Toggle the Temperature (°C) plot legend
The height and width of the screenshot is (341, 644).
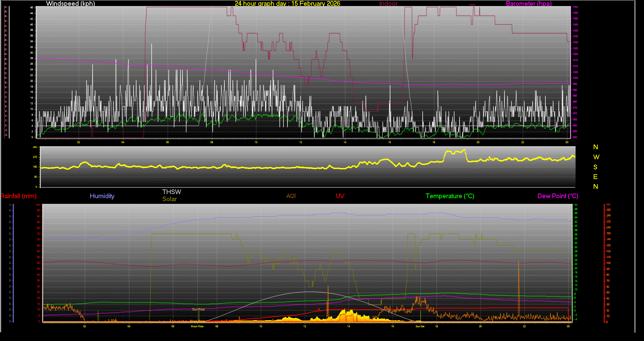click(x=450, y=196)
